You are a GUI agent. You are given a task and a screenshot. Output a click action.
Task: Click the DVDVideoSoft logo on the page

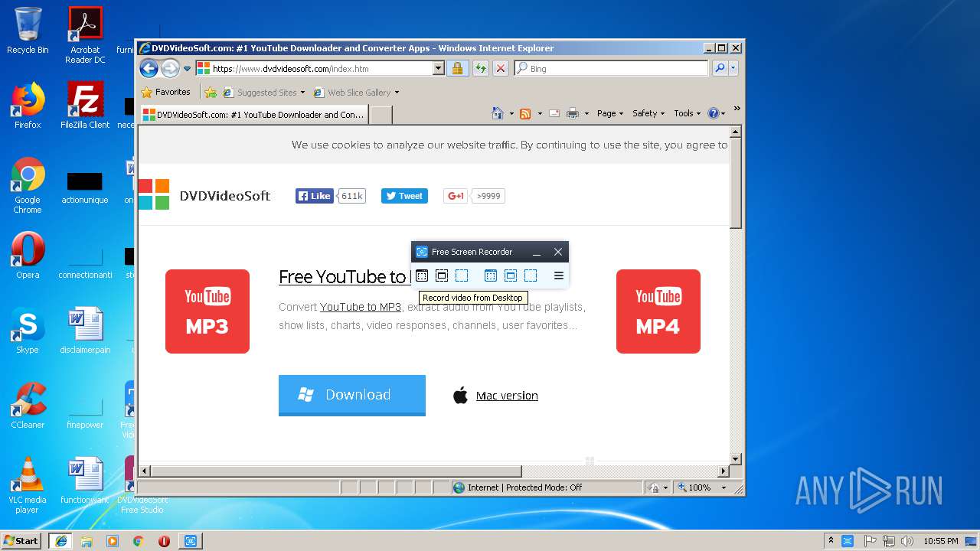click(204, 195)
